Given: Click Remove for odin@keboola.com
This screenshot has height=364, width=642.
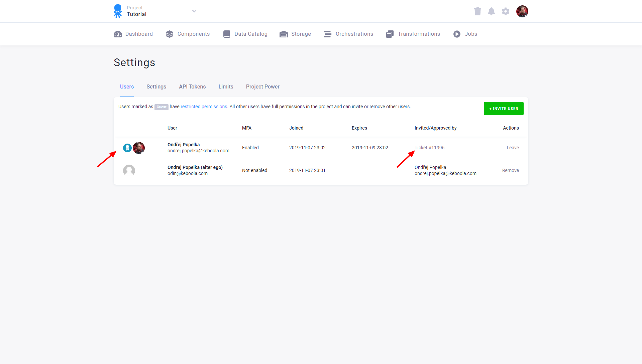Looking at the screenshot, I should (510, 171).
